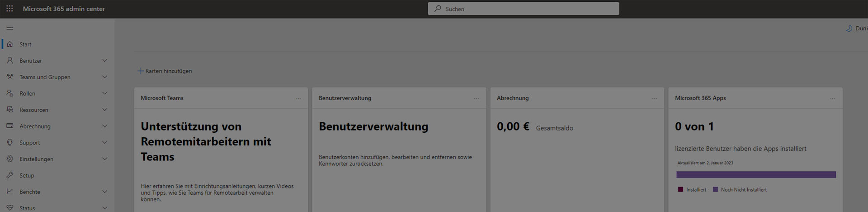868x212 pixels.
Task: Click the Berichte chart icon
Action: point(10,192)
